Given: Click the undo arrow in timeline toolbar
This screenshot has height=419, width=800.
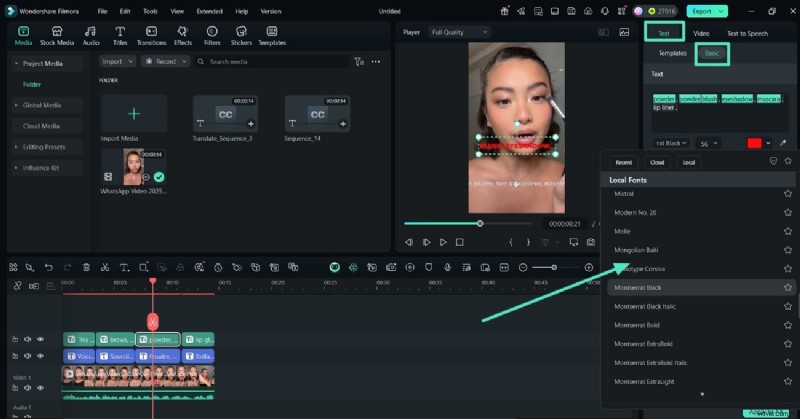Looking at the screenshot, I should point(48,267).
